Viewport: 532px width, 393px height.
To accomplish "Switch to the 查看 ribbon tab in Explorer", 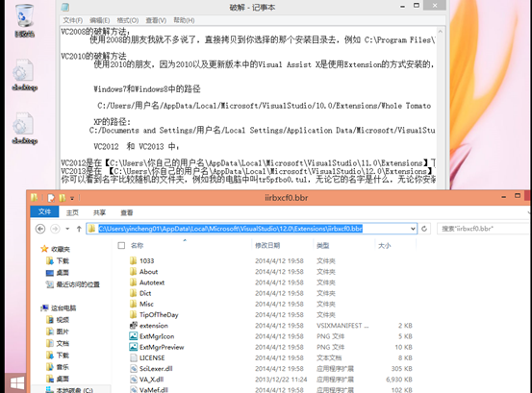I will point(127,212).
